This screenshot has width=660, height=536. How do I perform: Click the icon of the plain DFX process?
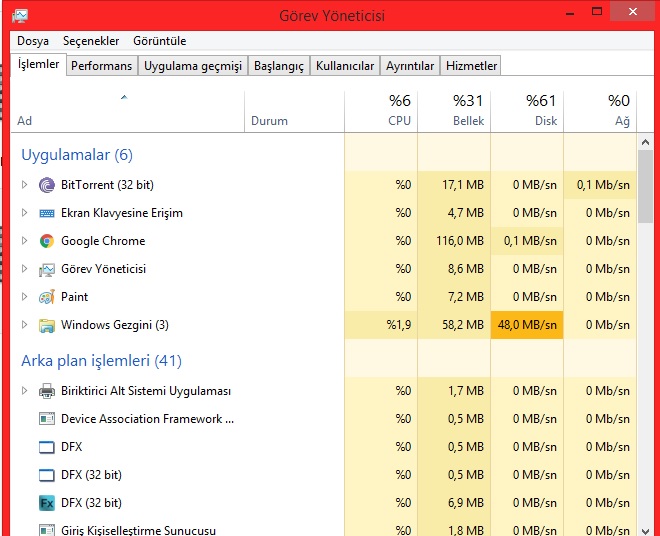[x=47, y=447]
